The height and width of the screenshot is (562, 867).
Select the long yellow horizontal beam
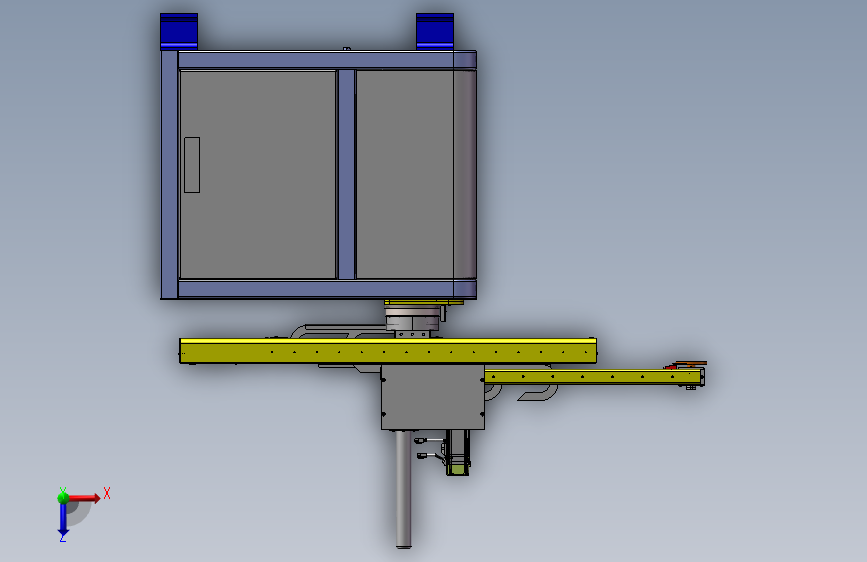[388, 351]
